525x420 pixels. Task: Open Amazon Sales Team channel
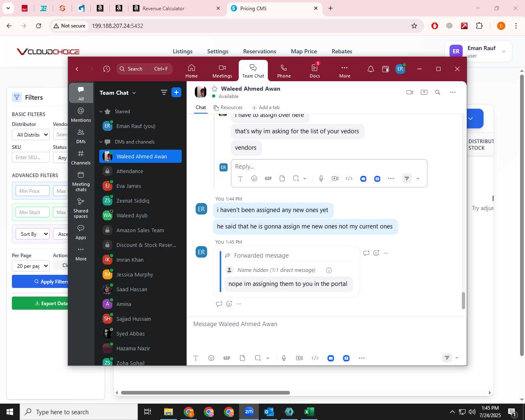pos(140,230)
